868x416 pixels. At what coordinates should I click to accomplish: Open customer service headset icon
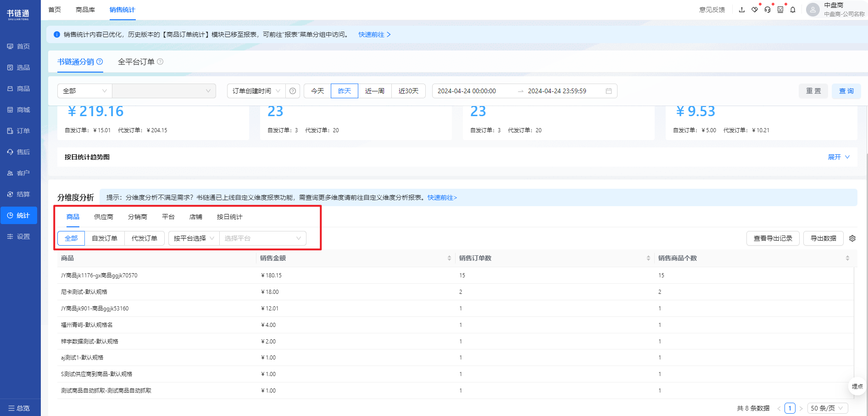768,10
